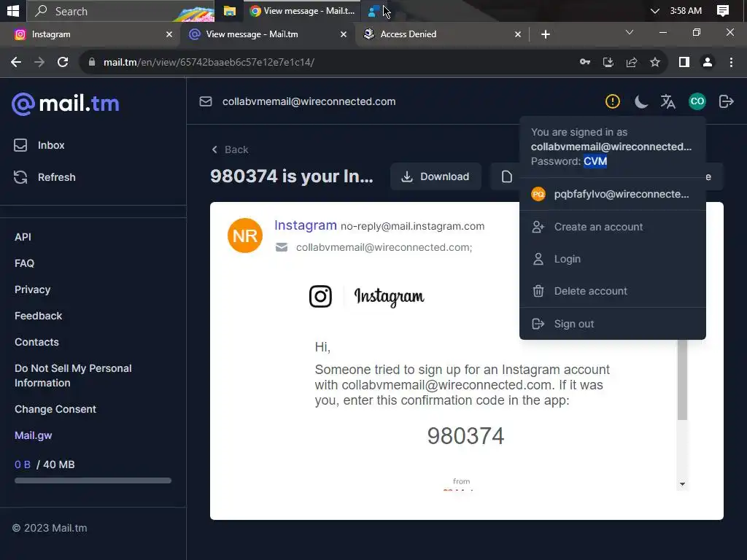Viewport: 747px width, 560px height.
Task: Choose Login in the account menu
Action: tap(613, 259)
